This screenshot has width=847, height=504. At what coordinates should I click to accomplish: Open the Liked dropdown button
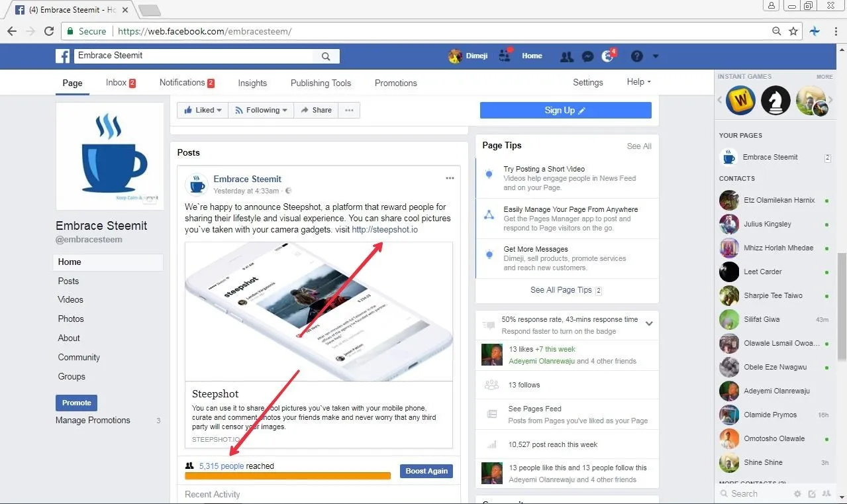[202, 111]
